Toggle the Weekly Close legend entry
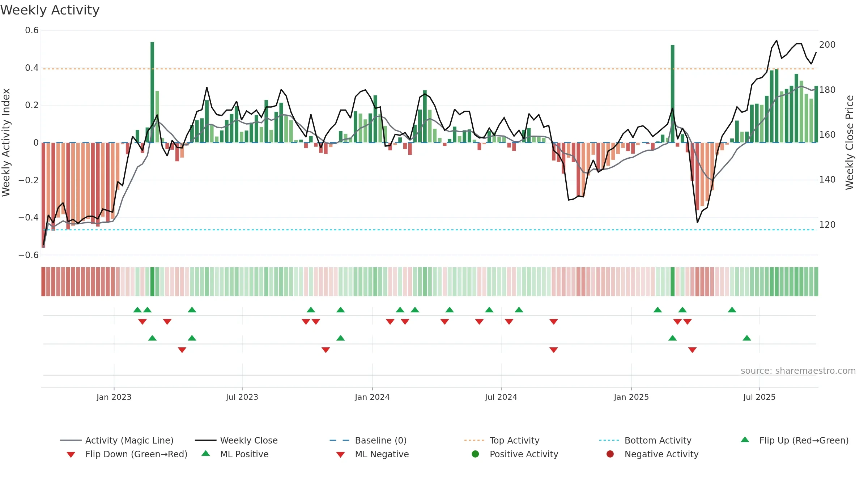 236,440
